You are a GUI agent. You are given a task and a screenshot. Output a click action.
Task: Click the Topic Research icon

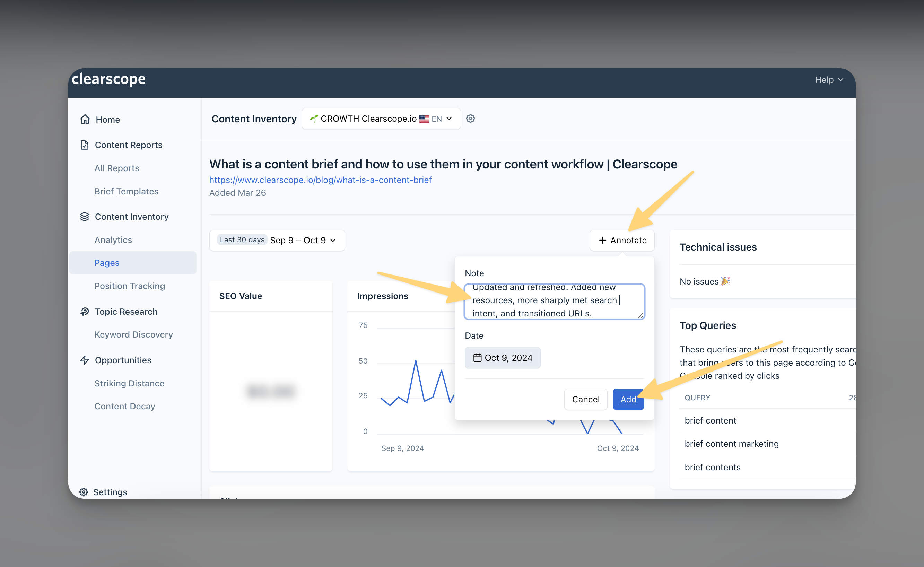[x=84, y=311]
